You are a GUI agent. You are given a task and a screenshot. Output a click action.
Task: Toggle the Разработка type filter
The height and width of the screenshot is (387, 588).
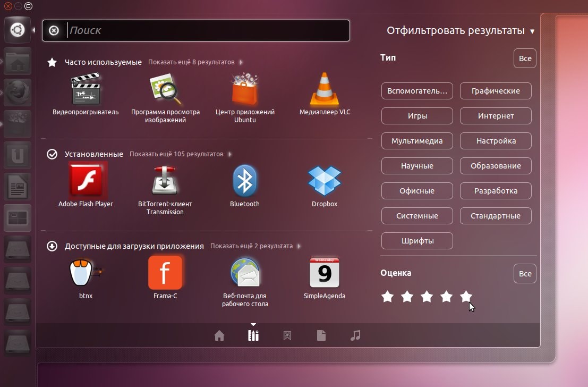coord(496,191)
